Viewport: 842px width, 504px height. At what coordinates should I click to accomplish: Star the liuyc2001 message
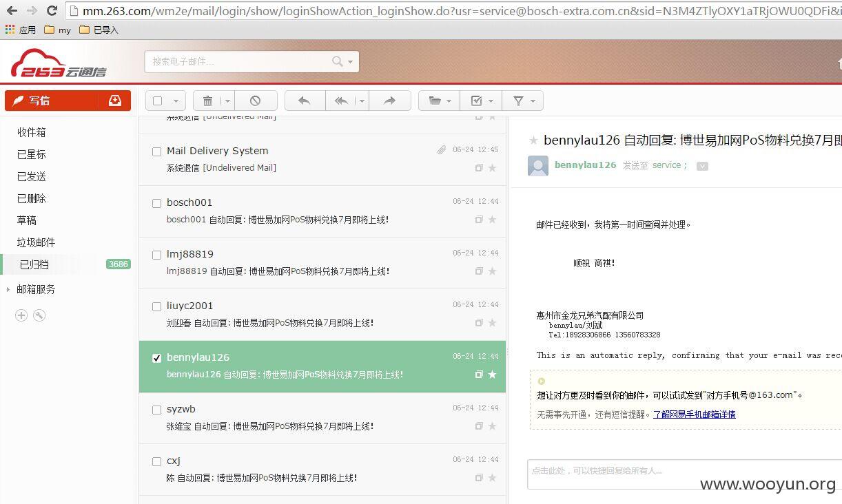pyautogui.click(x=492, y=323)
